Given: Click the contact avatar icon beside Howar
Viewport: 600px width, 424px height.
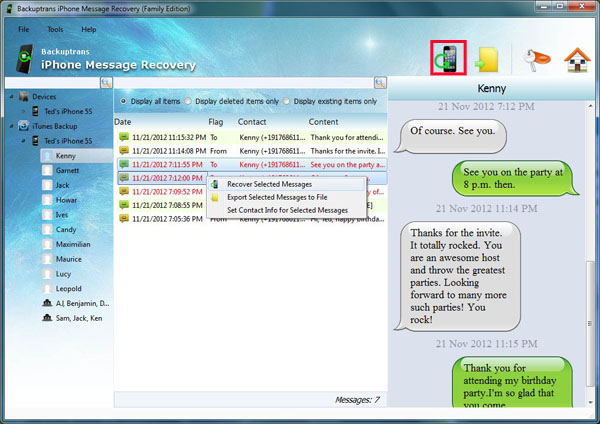Looking at the screenshot, I should [x=47, y=200].
